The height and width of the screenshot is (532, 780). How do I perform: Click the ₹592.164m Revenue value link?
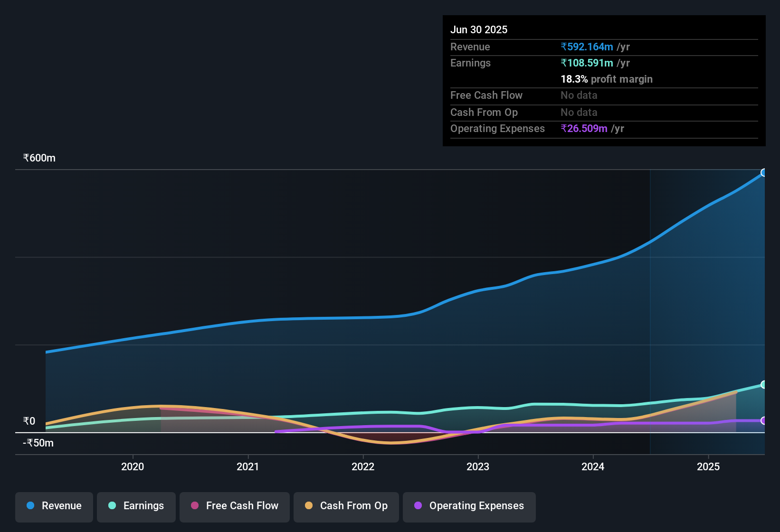click(x=587, y=47)
